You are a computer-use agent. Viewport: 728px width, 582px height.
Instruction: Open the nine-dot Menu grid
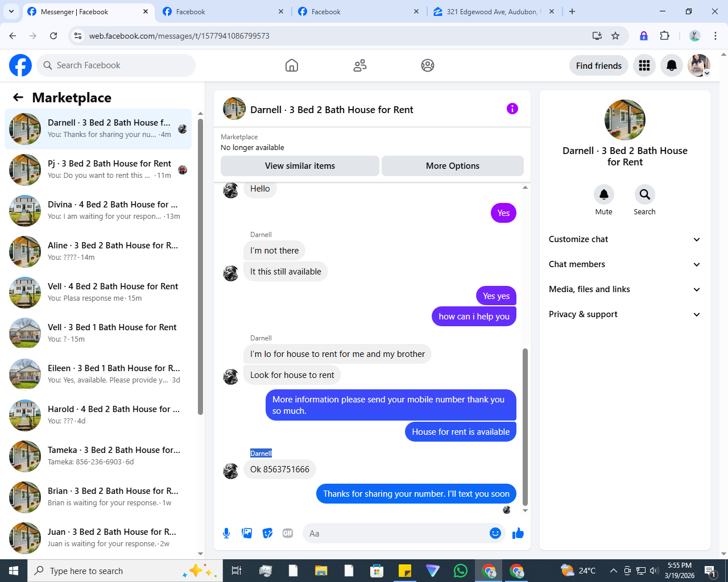pyautogui.click(x=644, y=65)
